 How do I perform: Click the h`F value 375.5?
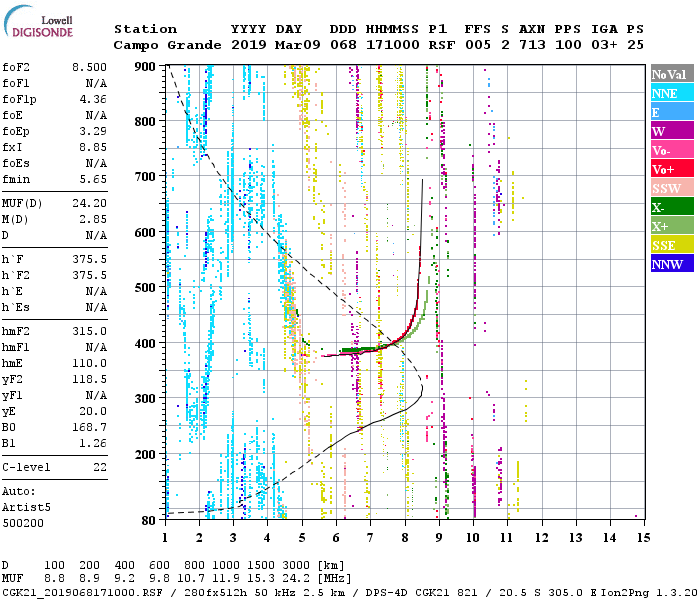(89, 259)
